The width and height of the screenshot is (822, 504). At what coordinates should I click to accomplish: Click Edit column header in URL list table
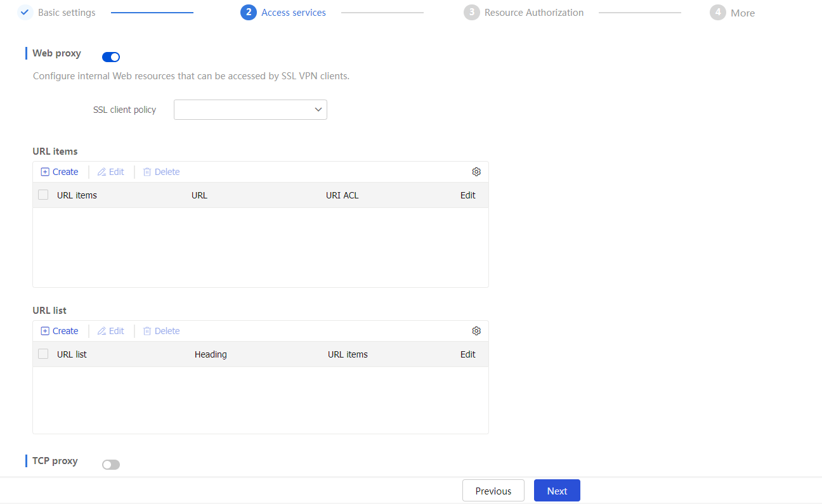[x=468, y=354]
